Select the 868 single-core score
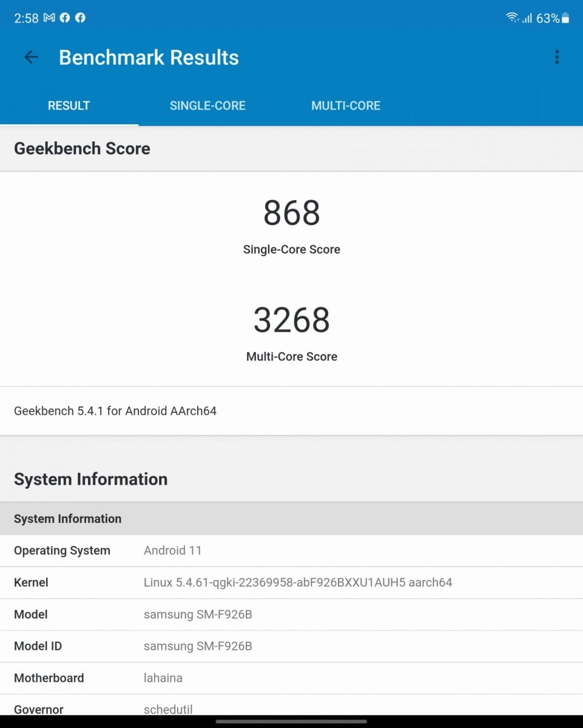Viewport: 583px width, 728px height. click(x=292, y=213)
